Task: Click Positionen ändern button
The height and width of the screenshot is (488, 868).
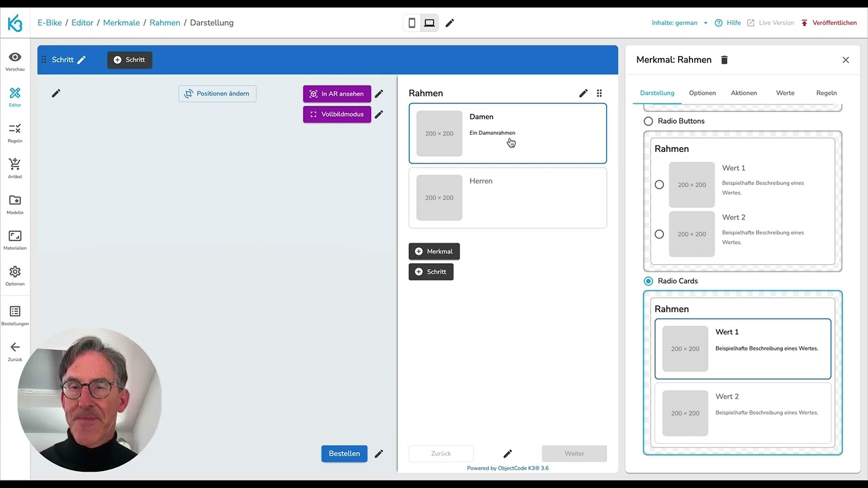Action: pyautogui.click(x=217, y=94)
